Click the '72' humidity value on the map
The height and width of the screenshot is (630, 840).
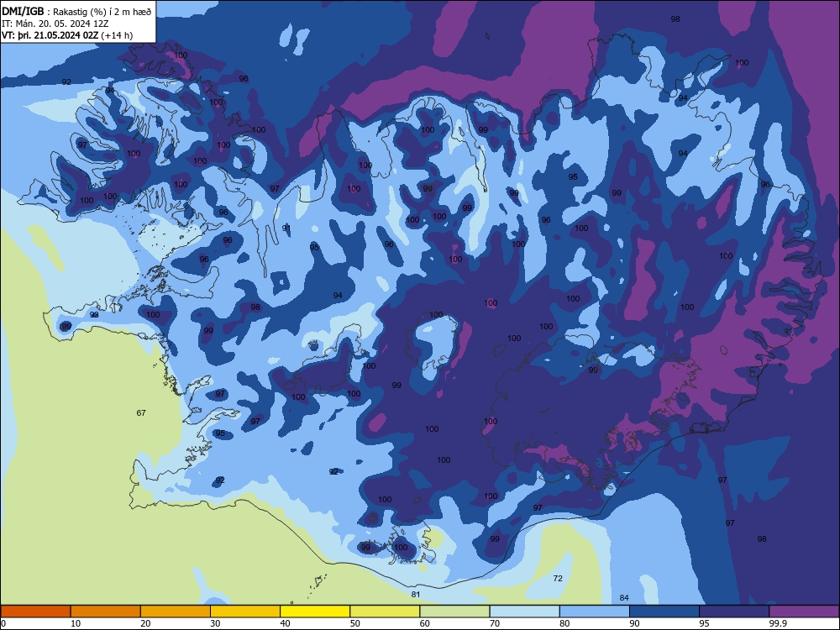coord(558,579)
